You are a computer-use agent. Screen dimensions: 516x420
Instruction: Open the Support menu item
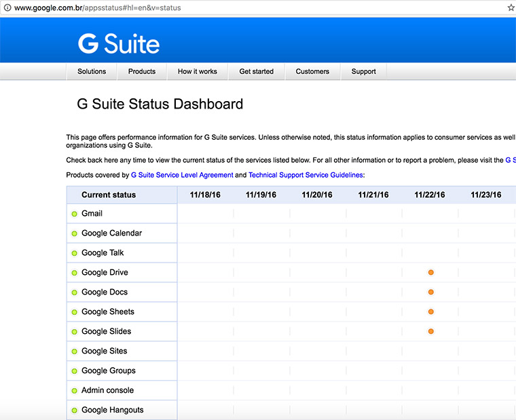pos(364,71)
